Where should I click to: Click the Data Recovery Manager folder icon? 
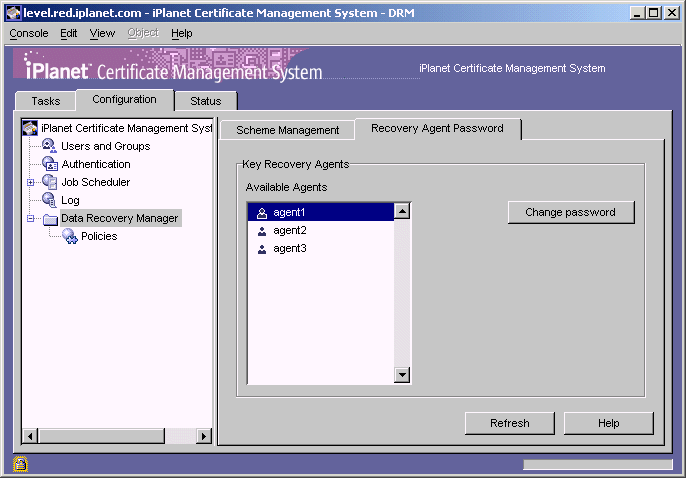coord(50,218)
